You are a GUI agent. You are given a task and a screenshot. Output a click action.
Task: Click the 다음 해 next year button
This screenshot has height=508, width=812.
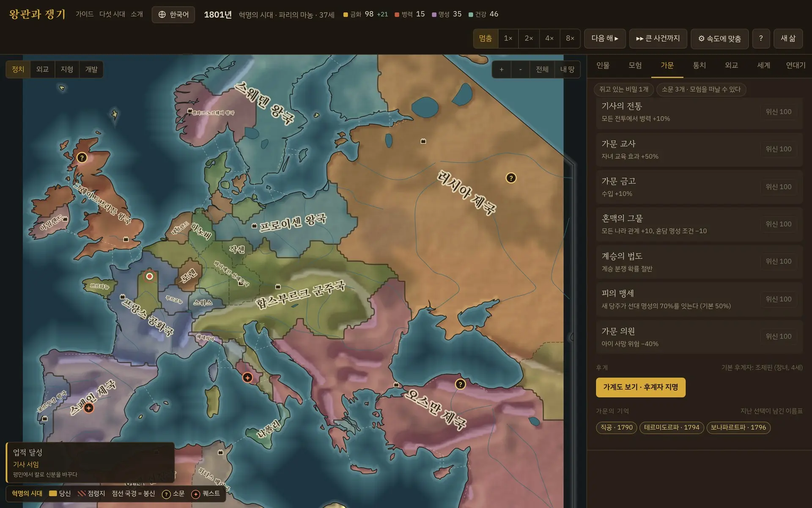point(605,39)
